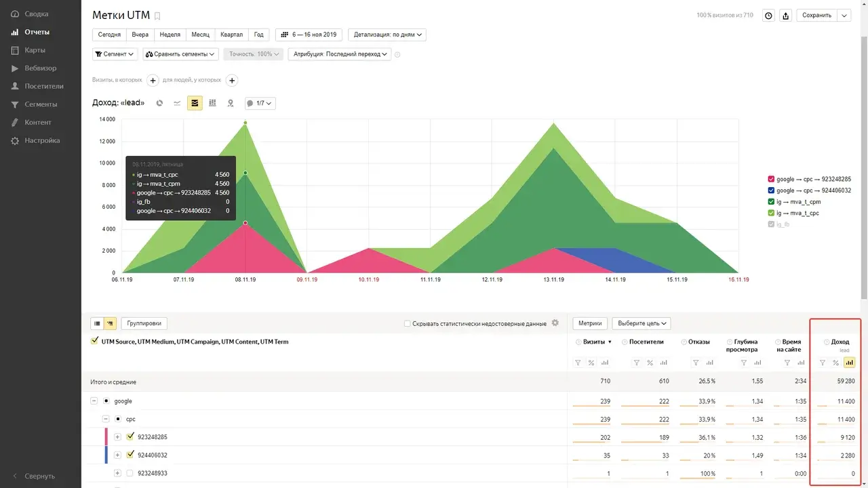Collapse the google tree row

click(94, 401)
